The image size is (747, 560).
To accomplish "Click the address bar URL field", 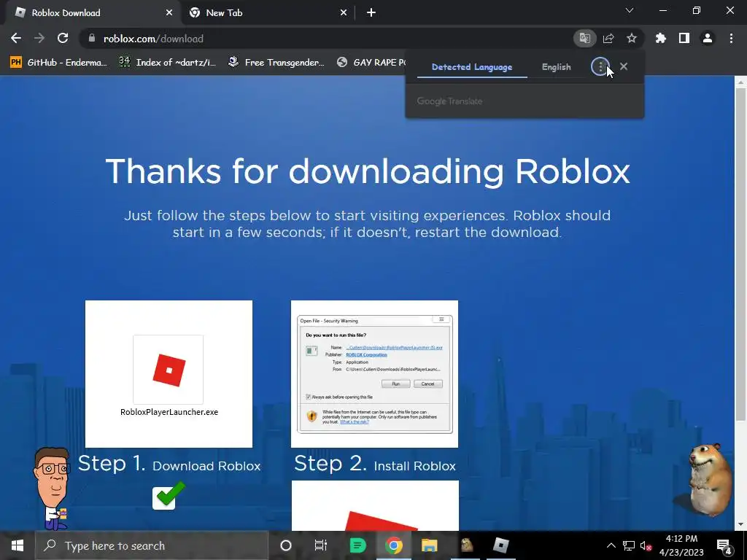I will point(329,39).
